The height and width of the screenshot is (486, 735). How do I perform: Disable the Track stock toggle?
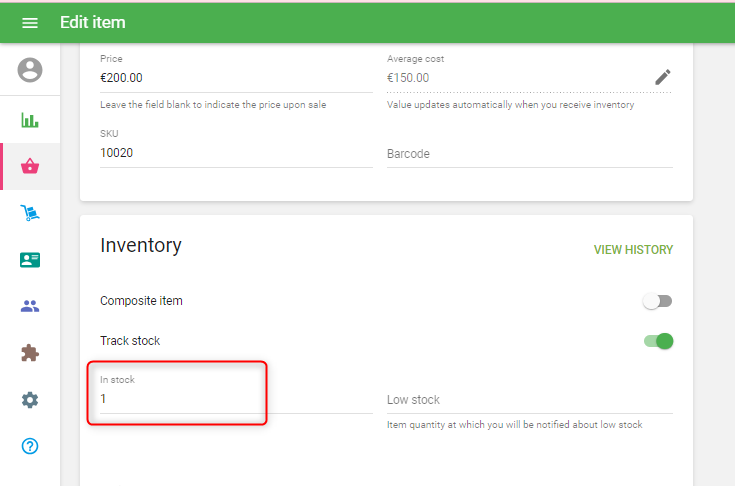point(658,341)
